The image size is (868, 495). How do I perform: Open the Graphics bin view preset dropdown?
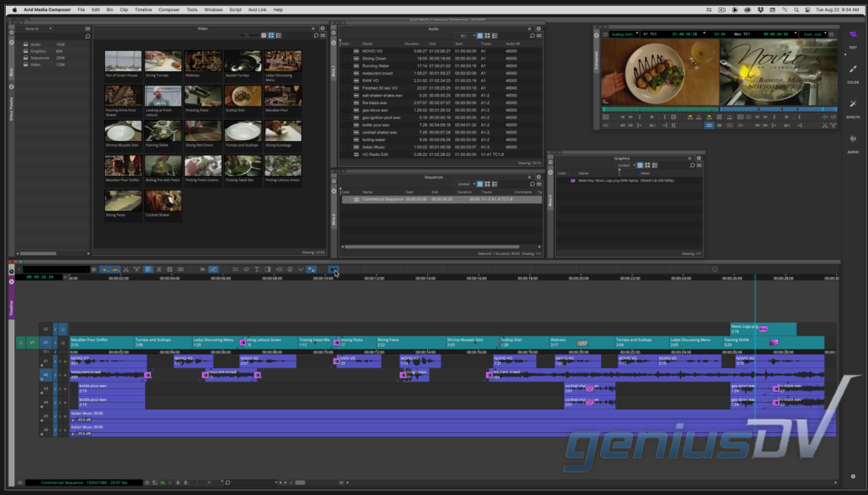pos(626,165)
